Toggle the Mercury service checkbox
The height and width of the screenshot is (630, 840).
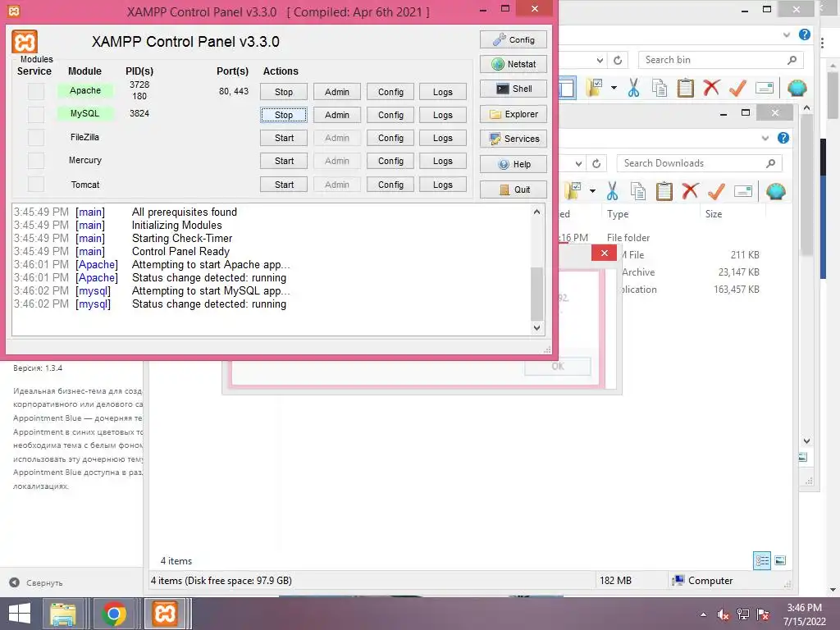point(36,161)
